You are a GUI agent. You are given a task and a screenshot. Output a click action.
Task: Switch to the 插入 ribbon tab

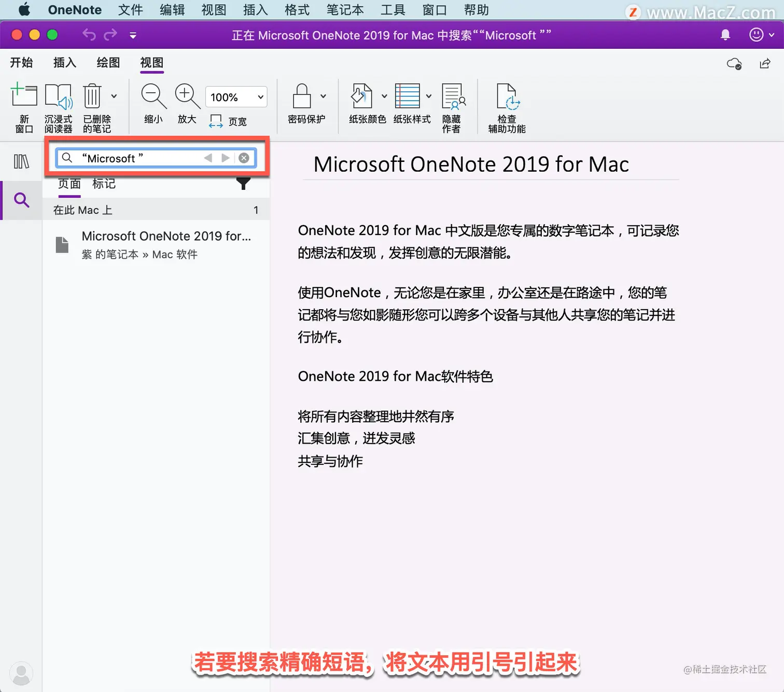[x=65, y=63]
